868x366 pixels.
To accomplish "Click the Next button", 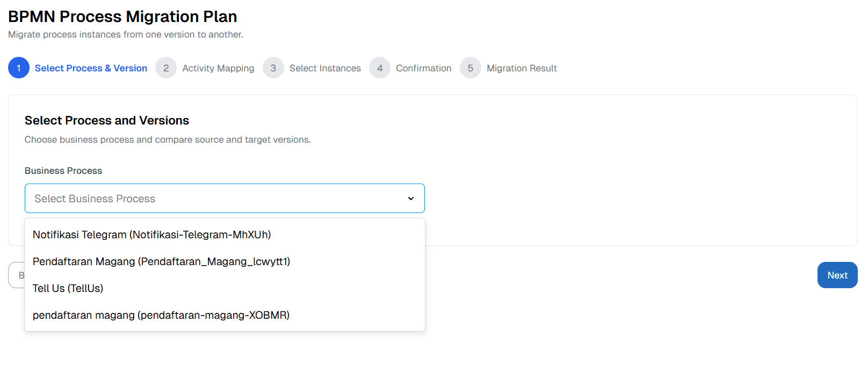I will point(837,275).
